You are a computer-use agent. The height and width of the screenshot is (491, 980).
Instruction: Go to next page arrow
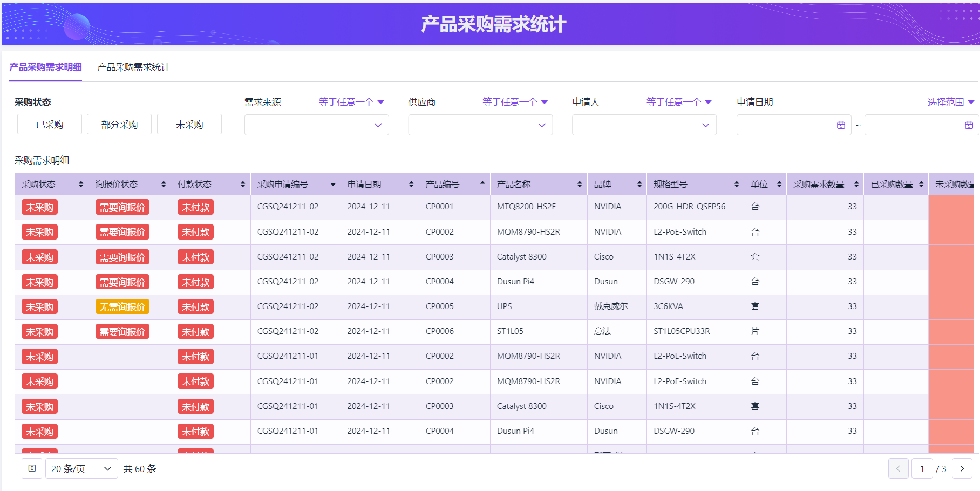[962, 468]
